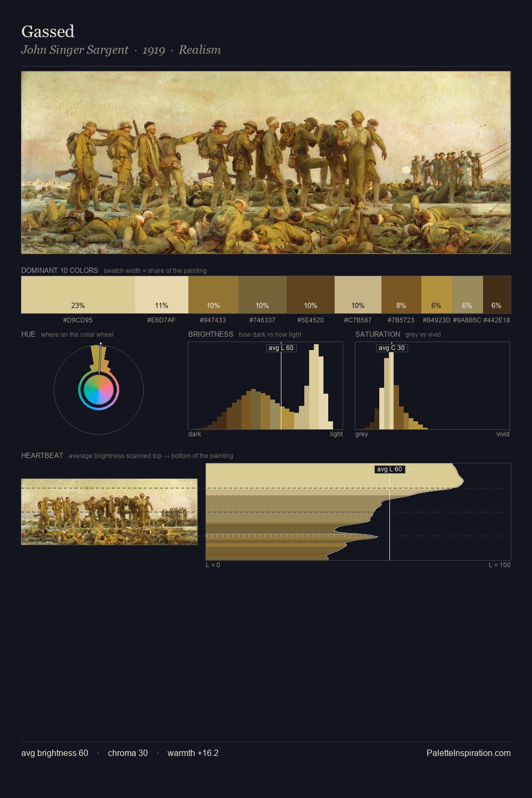The image size is (532, 798).
Task: Click the 'SATURATION' section heading
Action: click(378, 334)
